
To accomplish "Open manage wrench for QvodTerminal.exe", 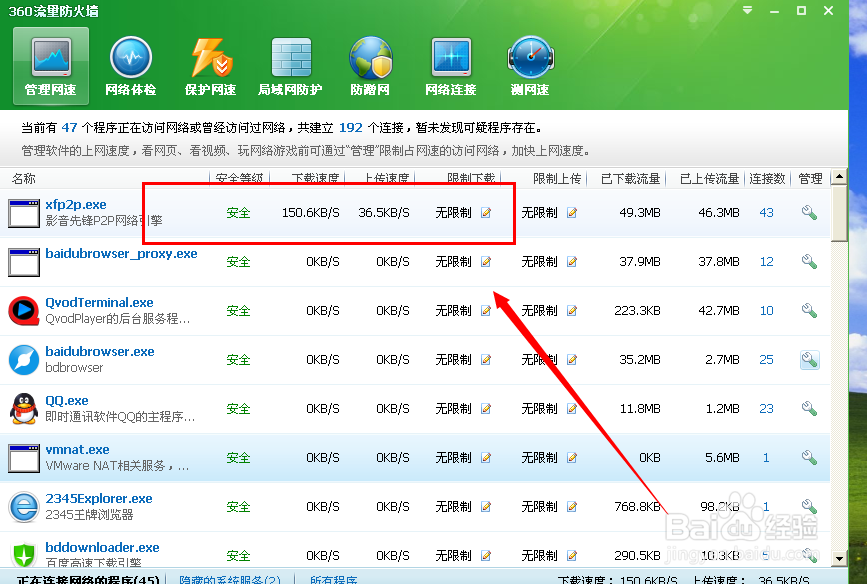I will click(x=809, y=311).
